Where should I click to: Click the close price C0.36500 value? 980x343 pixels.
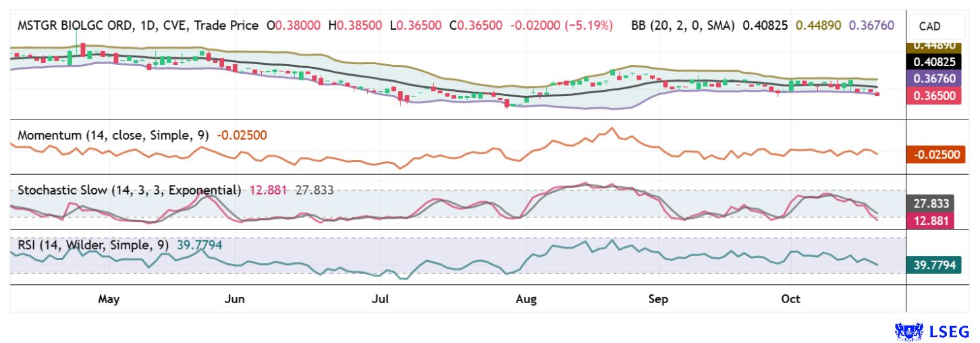point(475,26)
